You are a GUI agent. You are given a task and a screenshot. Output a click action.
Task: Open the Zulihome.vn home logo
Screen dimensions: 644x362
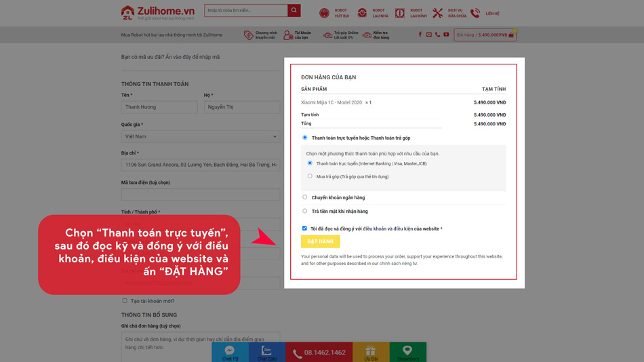tap(158, 12)
